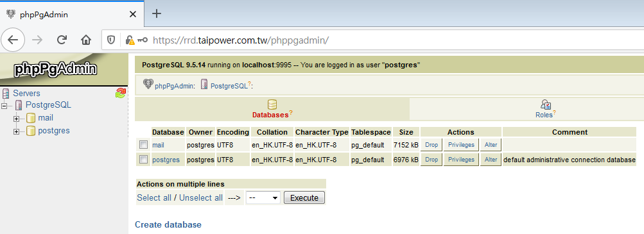
Task: Click the Tablespace column header
Action: tap(371, 132)
